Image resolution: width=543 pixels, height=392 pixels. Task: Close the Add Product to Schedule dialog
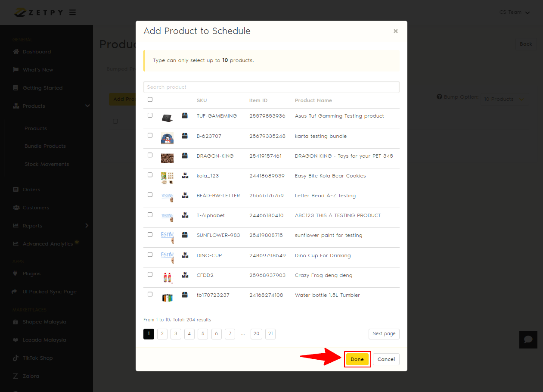click(396, 31)
